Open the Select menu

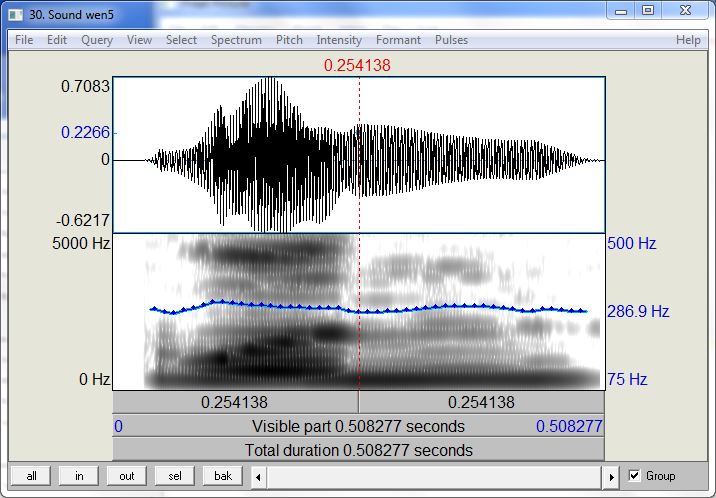(x=181, y=40)
